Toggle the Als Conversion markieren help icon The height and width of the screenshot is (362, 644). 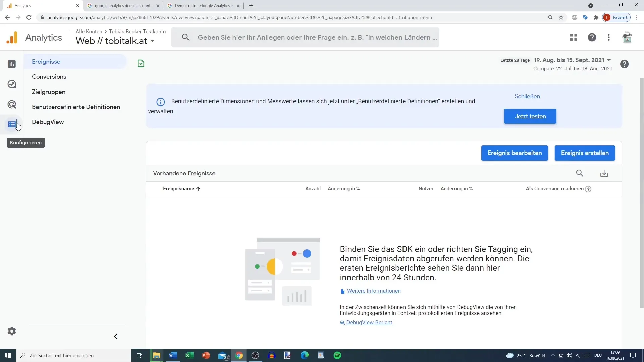(589, 189)
